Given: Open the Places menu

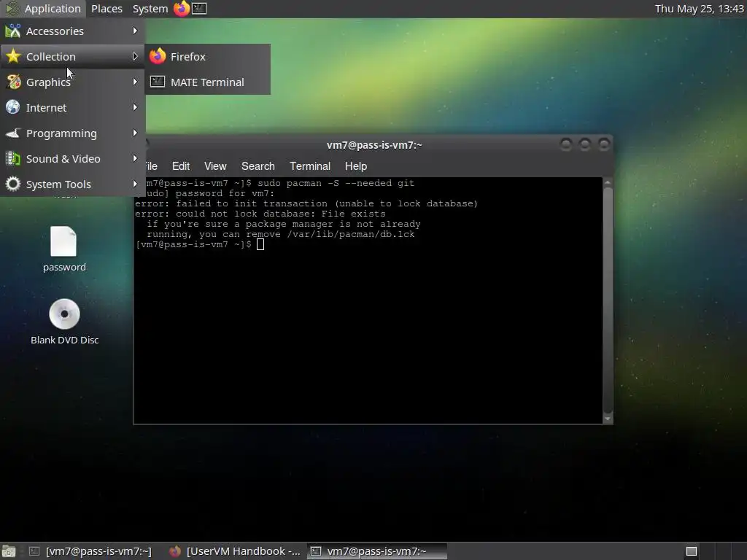Looking at the screenshot, I should coord(107,9).
